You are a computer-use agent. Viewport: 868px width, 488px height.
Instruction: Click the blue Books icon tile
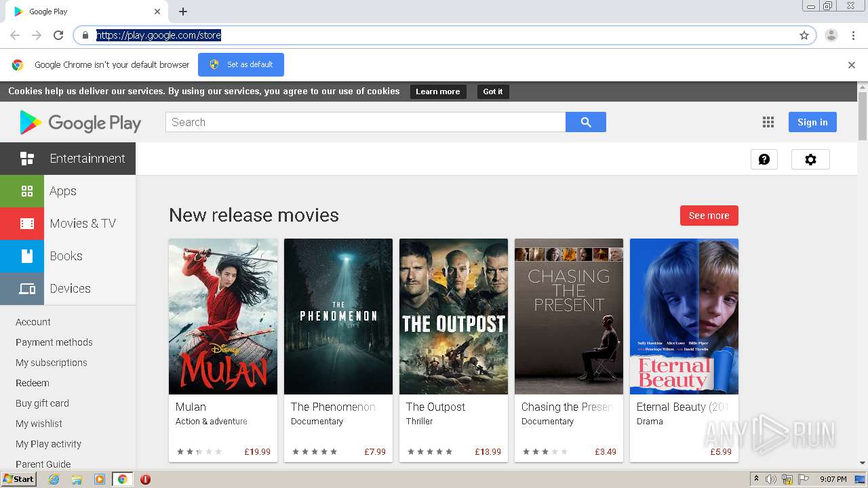point(22,256)
